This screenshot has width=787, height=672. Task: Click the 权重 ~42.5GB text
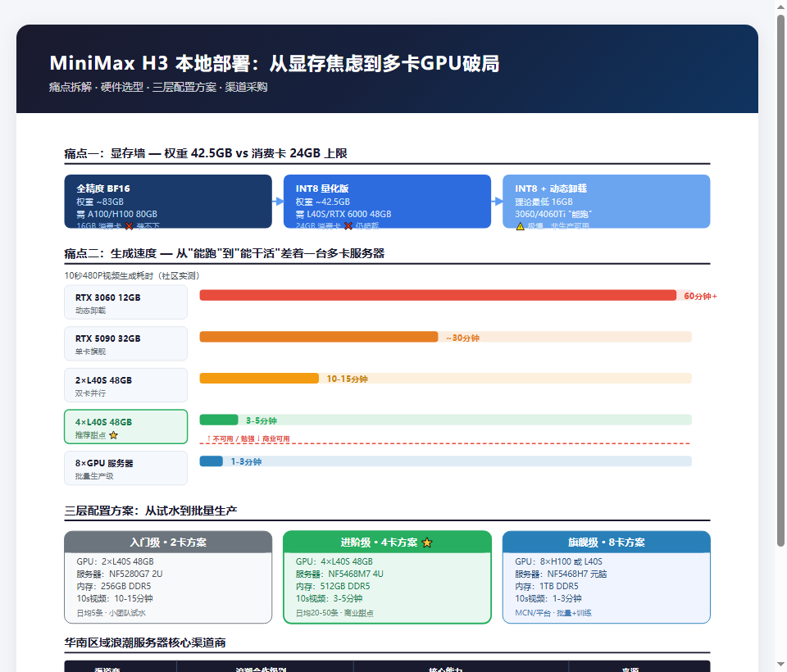tap(323, 202)
